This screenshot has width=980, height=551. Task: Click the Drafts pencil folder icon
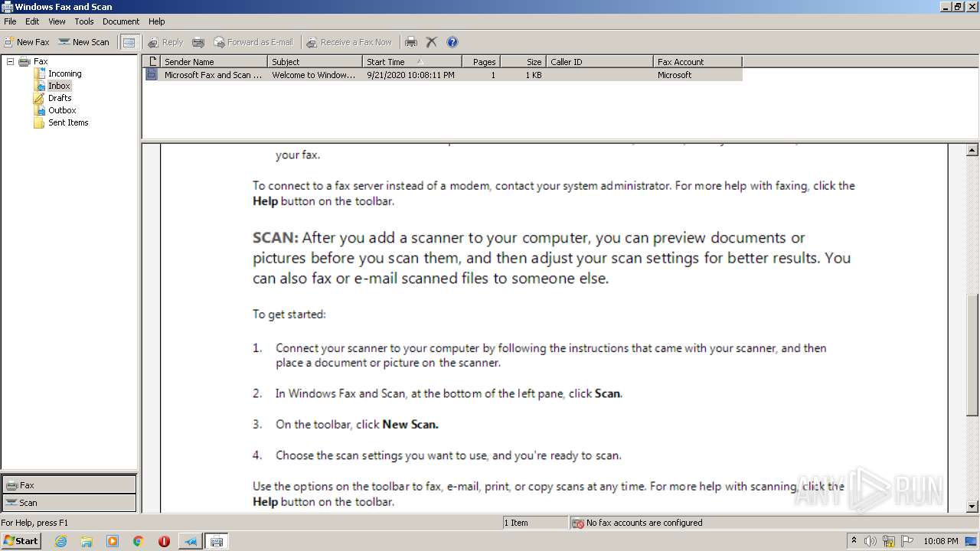coord(39,98)
